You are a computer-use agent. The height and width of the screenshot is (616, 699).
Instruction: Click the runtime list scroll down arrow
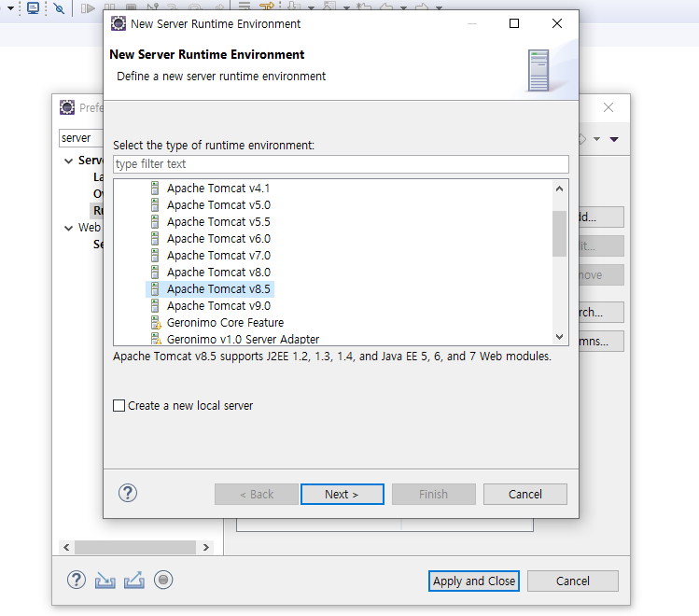coord(559,337)
